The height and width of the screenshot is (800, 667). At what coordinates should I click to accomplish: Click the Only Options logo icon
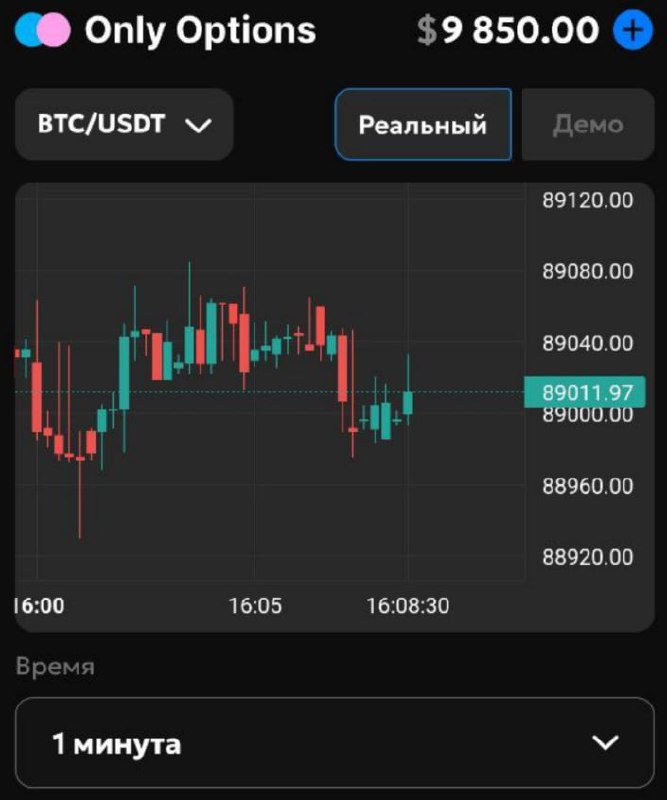point(44,31)
